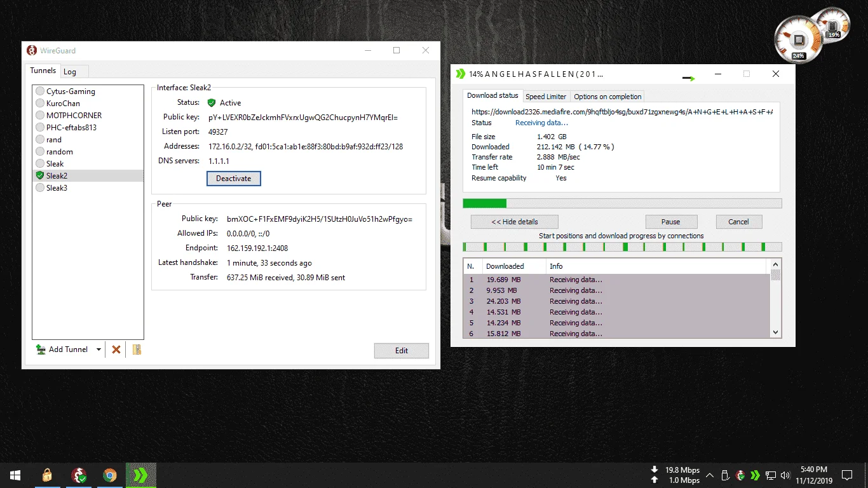The width and height of the screenshot is (868, 488).
Task: Click the green arrows logo in download title bar
Action: click(x=460, y=74)
